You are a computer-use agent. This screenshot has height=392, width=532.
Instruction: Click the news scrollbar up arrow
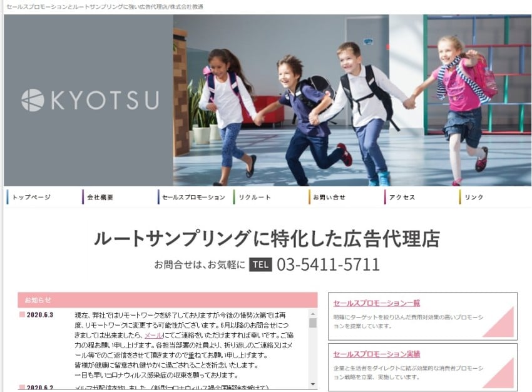coord(313,314)
